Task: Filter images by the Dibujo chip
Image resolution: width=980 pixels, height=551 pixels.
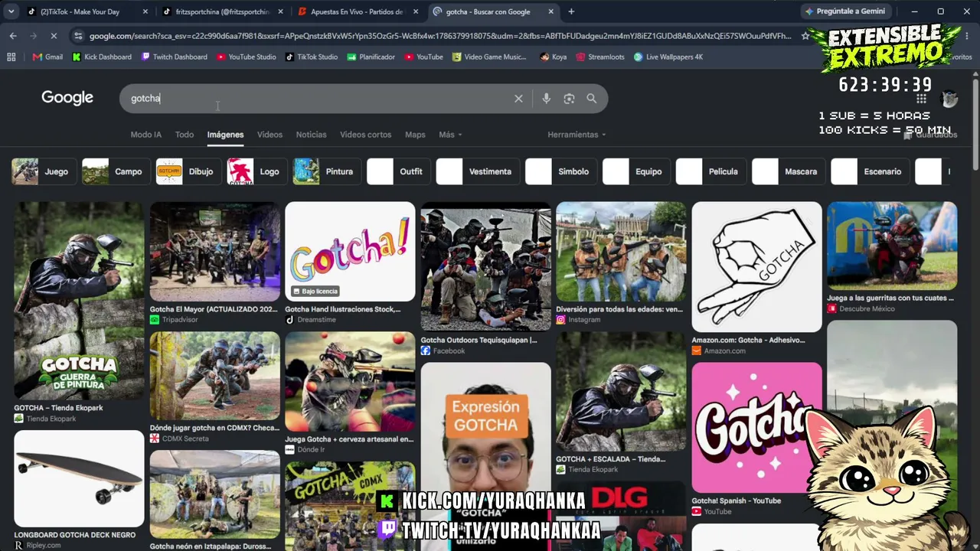Action: [188, 171]
